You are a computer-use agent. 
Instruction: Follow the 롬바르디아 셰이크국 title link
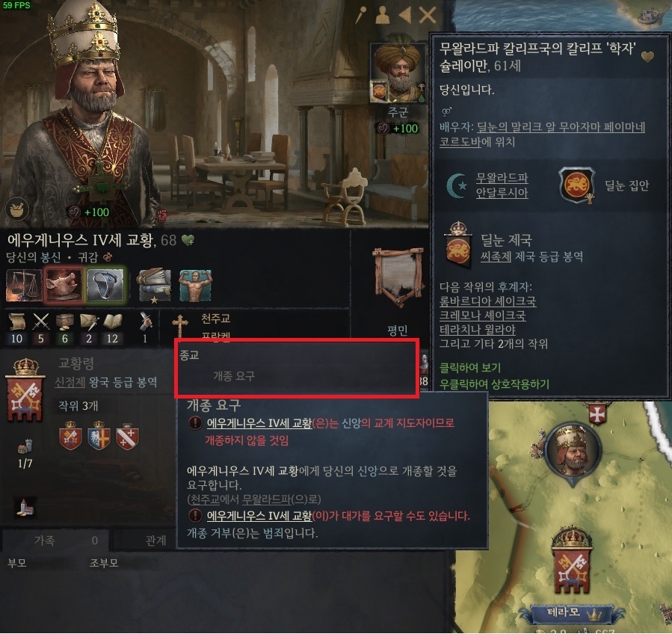coord(487,301)
